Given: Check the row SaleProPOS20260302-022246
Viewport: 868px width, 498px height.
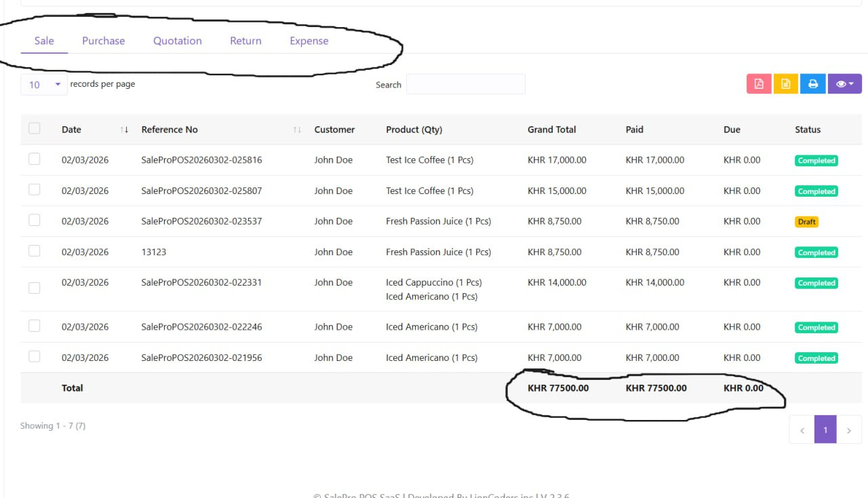Looking at the screenshot, I should pyautogui.click(x=35, y=326).
